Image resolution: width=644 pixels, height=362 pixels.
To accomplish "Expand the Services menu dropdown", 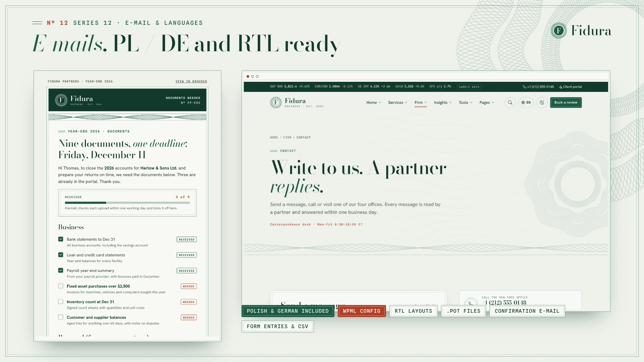I will pyautogui.click(x=398, y=103).
